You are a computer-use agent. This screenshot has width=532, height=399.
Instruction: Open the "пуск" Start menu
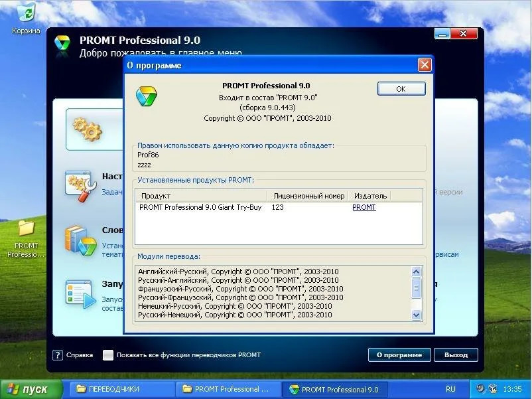[x=31, y=389]
